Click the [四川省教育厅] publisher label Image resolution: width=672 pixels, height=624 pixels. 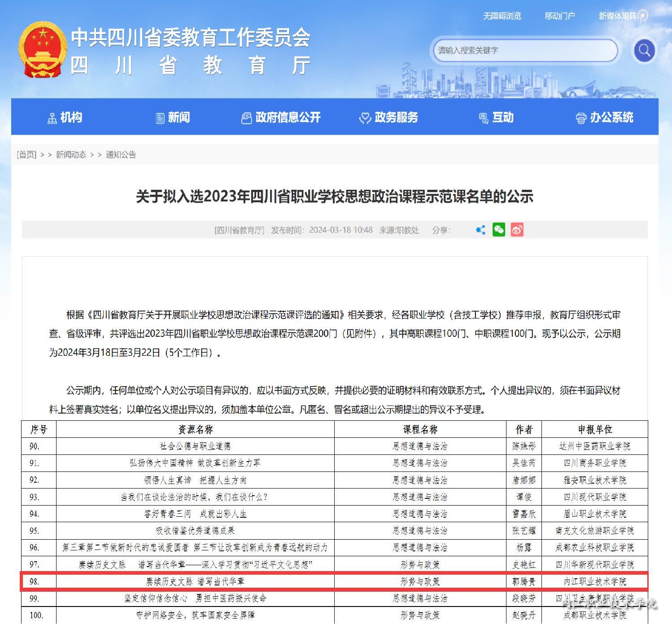[x=240, y=230]
